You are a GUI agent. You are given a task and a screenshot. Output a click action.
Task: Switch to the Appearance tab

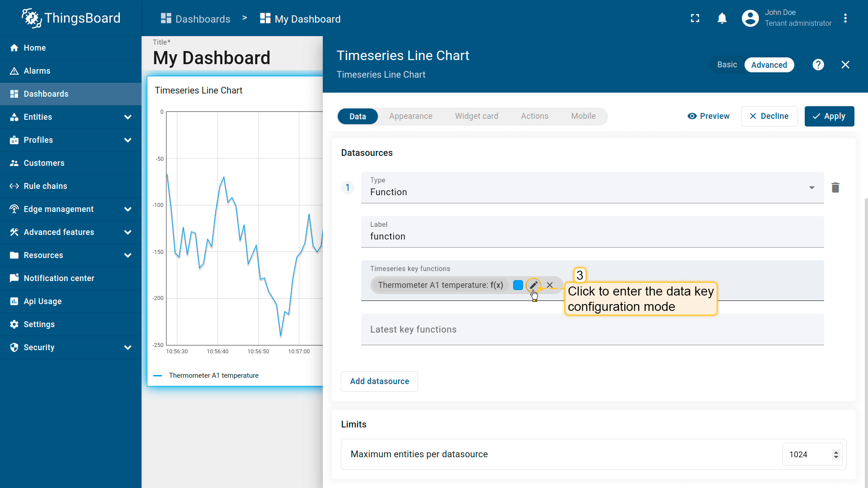410,116
